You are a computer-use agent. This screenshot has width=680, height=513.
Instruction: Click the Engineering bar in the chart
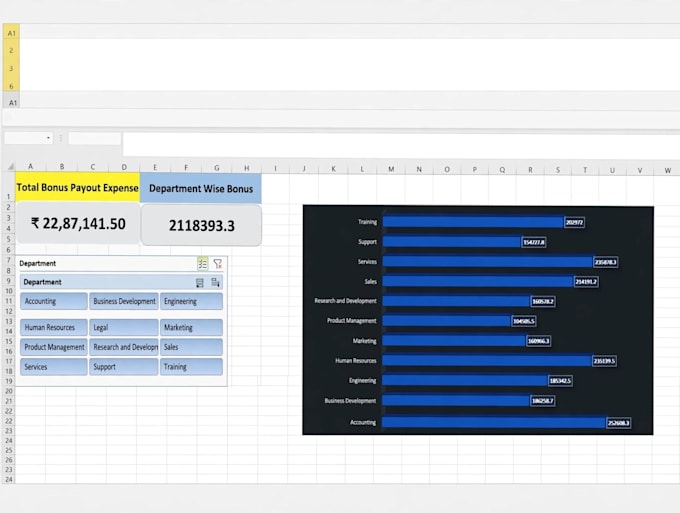point(465,380)
